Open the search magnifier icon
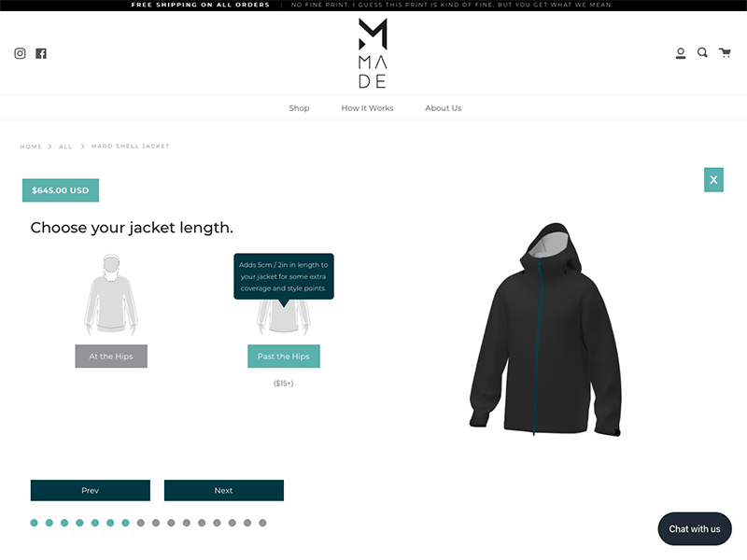This screenshot has height=560, width=747. (x=702, y=52)
